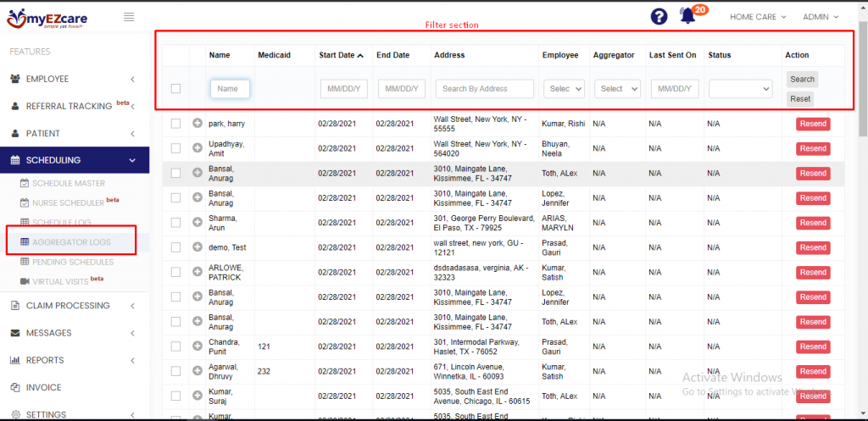Open notifications bell with 20 badge
Image resolution: width=868 pixels, height=421 pixels.
688,15
